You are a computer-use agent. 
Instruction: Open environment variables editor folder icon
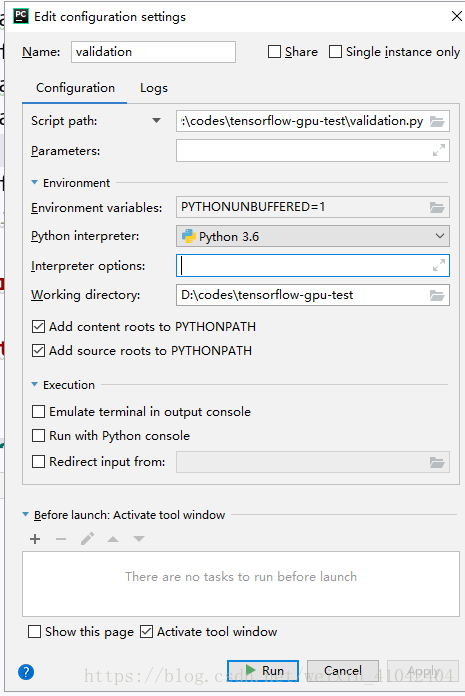pos(437,207)
